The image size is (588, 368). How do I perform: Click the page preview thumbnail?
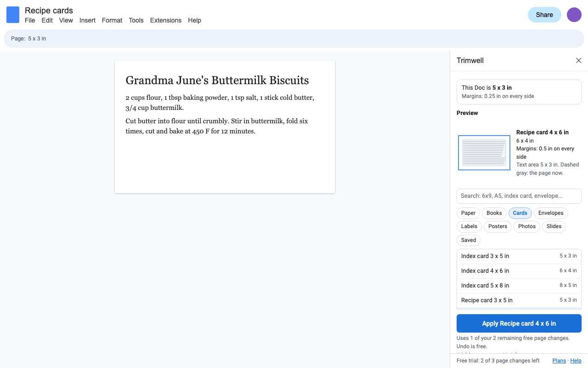[x=484, y=153]
